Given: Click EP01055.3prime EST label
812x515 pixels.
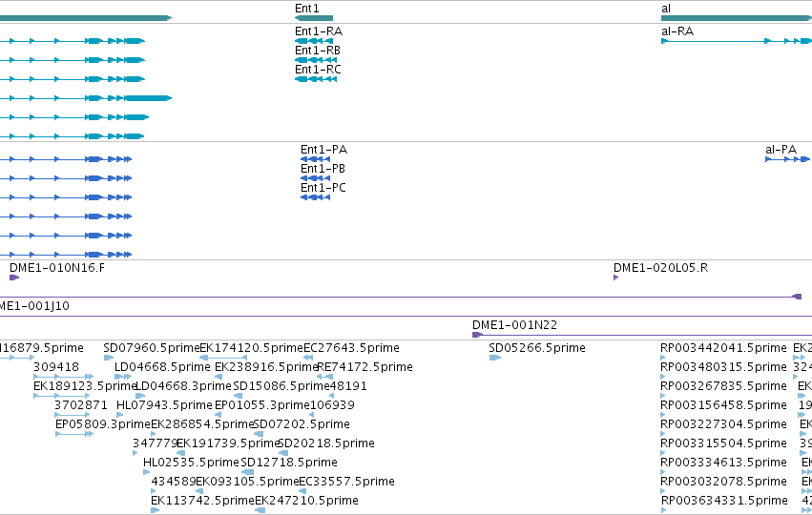Looking at the screenshot, I should point(262,405).
